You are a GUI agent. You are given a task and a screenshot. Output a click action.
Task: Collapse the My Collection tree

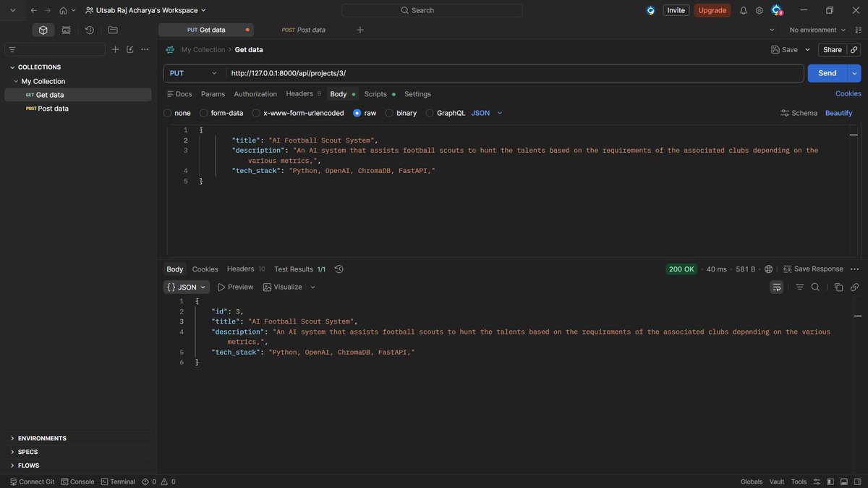[x=16, y=81]
